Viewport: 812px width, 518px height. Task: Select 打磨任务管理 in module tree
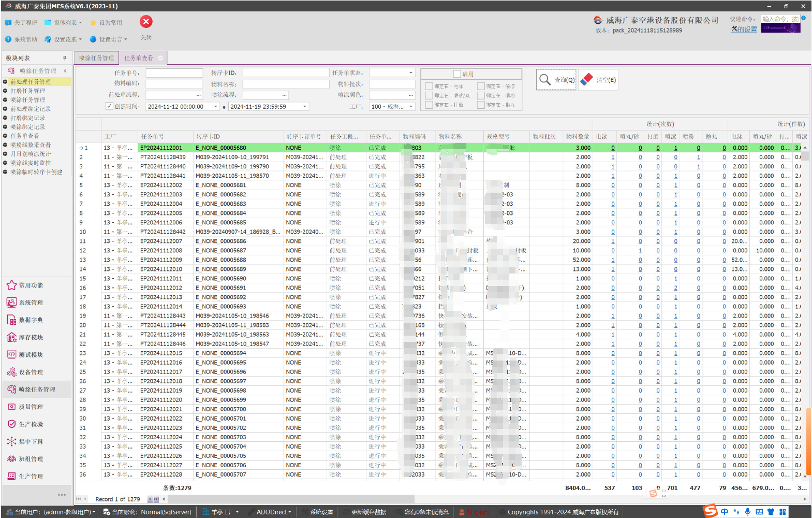pos(28,91)
